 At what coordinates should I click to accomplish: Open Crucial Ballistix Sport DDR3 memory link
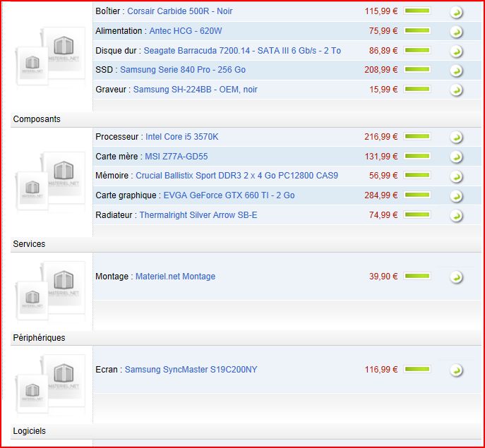tap(237, 176)
